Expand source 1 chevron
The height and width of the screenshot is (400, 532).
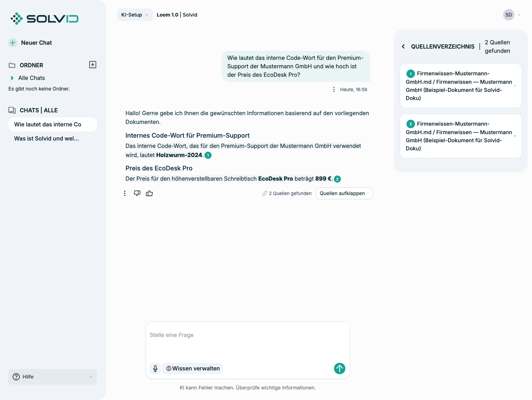515,86
